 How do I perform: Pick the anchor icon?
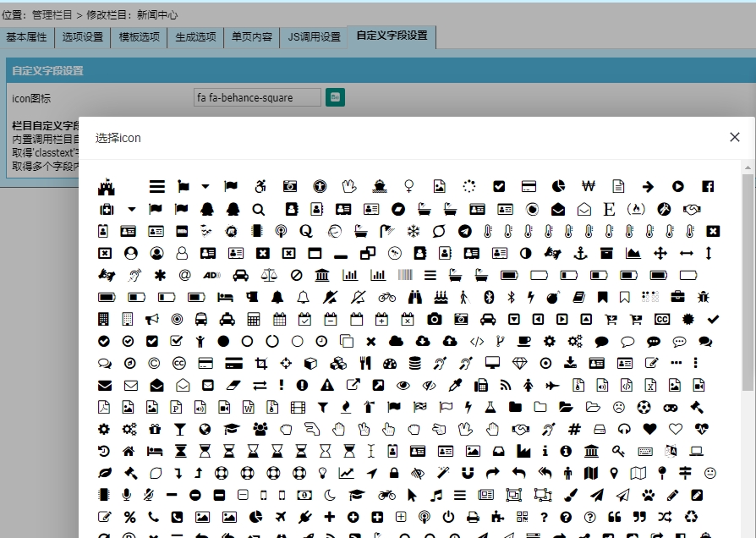[580, 253]
